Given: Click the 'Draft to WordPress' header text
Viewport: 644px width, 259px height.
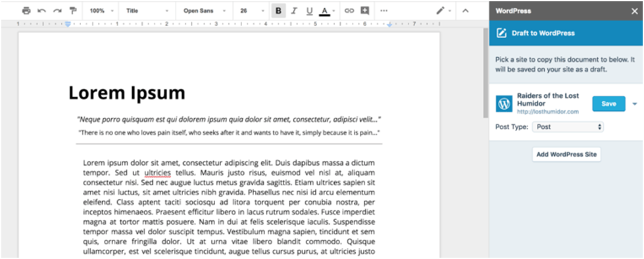Looking at the screenshot, I should tap(543, 34).
